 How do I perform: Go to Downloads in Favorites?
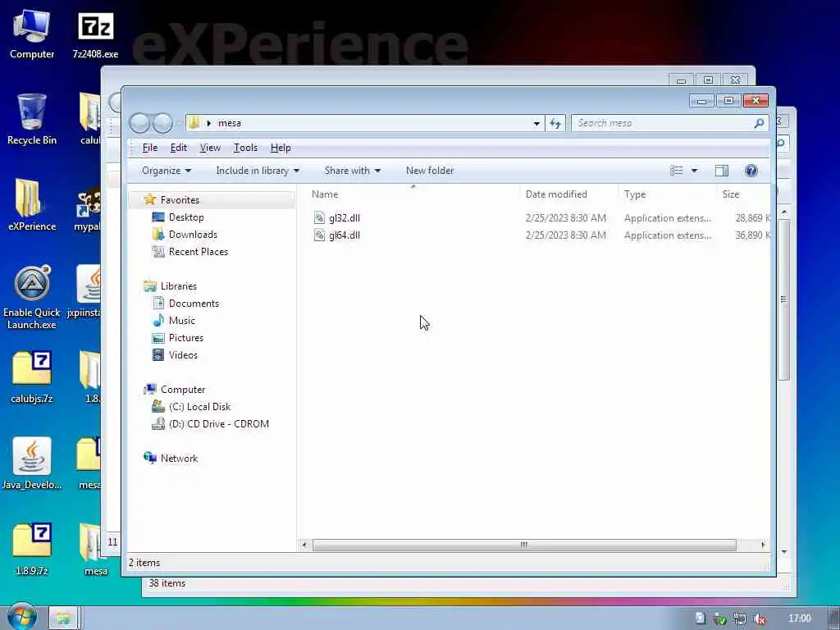point(192,234)
